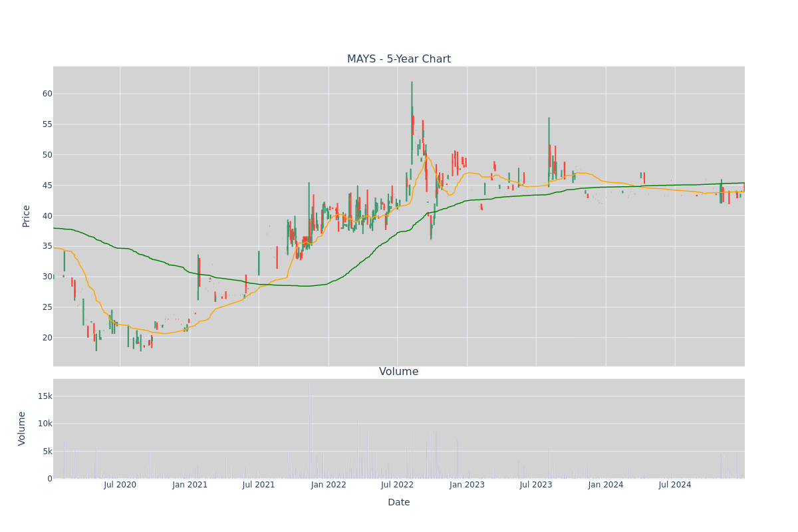Viewport: 798px width, 532px height.
Task: Click the mid-2023 candlestick spike near 56
Action: (x=549, y=152)
